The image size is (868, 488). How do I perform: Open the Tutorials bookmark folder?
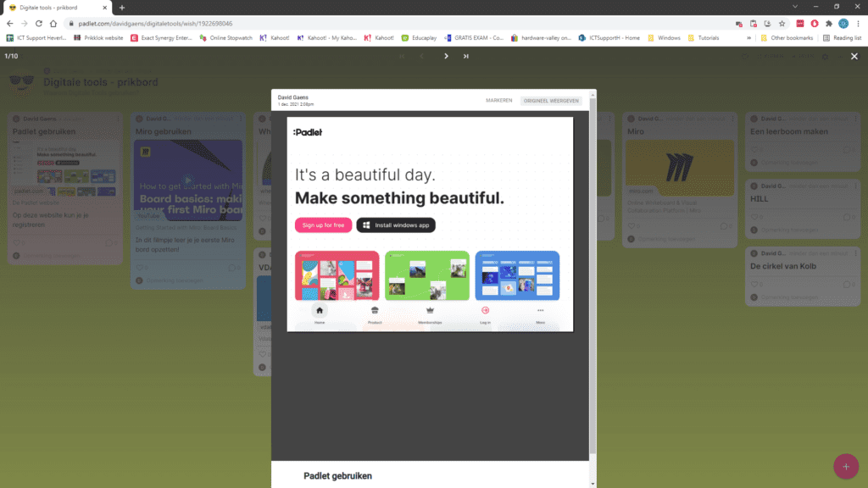coord(704,38)
